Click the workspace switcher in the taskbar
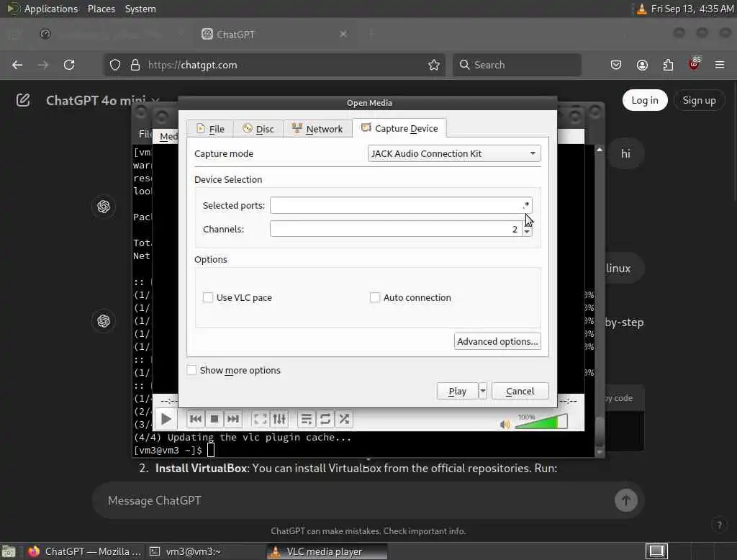Image resolution: width=737 pixels, height=560 pixels. coord(656,551)
